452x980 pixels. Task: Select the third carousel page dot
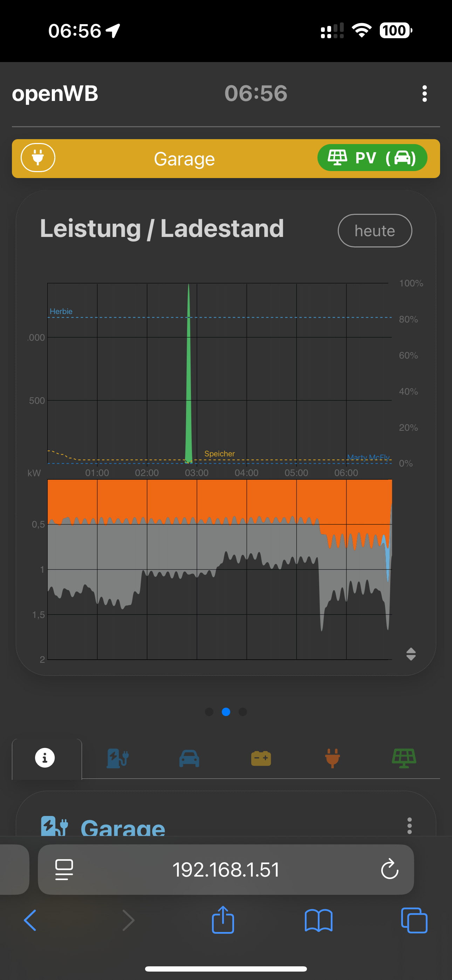[243, 712]
